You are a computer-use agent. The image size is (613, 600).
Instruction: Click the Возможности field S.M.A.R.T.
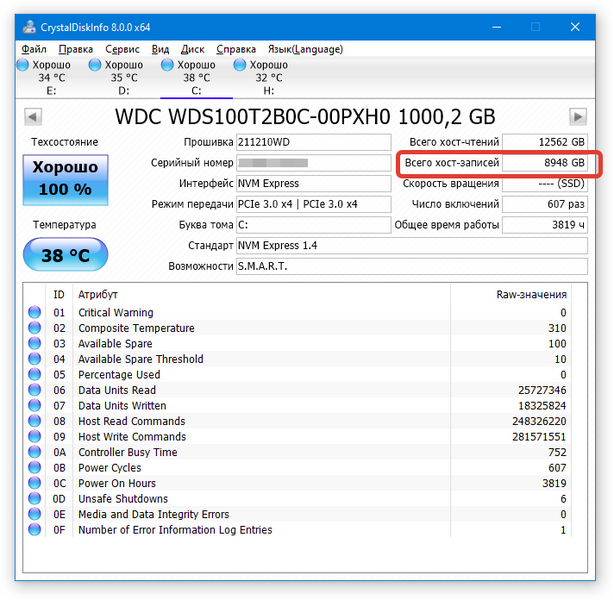[x=412, y=267]
